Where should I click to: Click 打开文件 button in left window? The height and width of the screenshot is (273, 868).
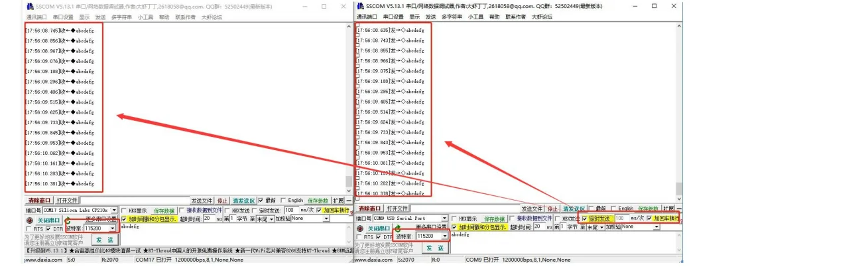point(67,201)
